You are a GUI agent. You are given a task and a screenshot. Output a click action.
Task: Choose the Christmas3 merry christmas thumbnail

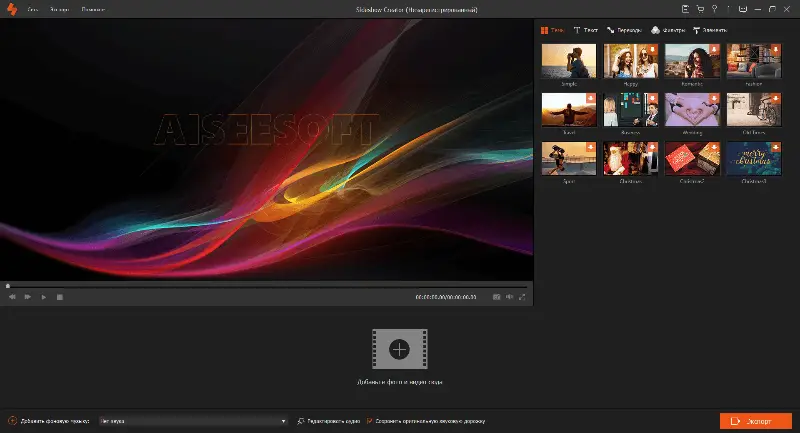pos(754,159)
